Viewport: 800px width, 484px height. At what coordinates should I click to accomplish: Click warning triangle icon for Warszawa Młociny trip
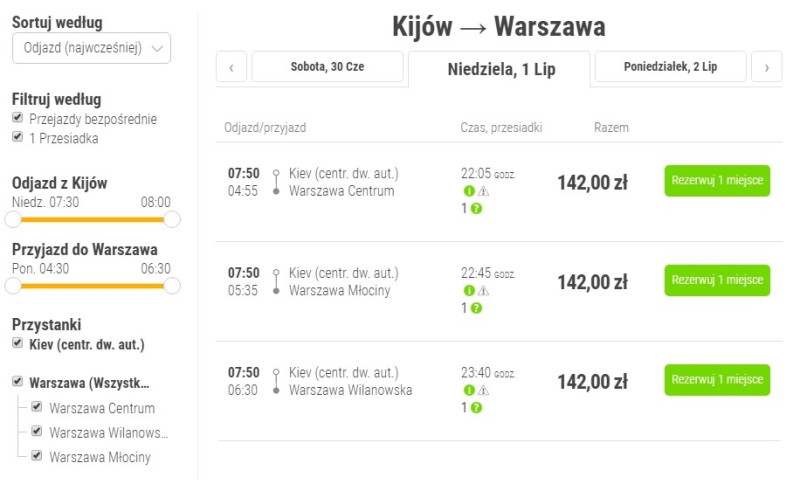(483, 291)
